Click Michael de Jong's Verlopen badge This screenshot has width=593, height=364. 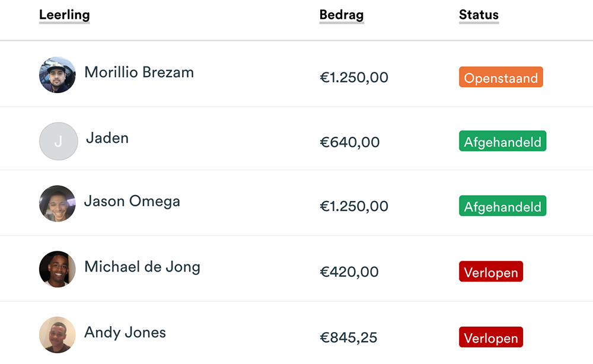(490, 272)
